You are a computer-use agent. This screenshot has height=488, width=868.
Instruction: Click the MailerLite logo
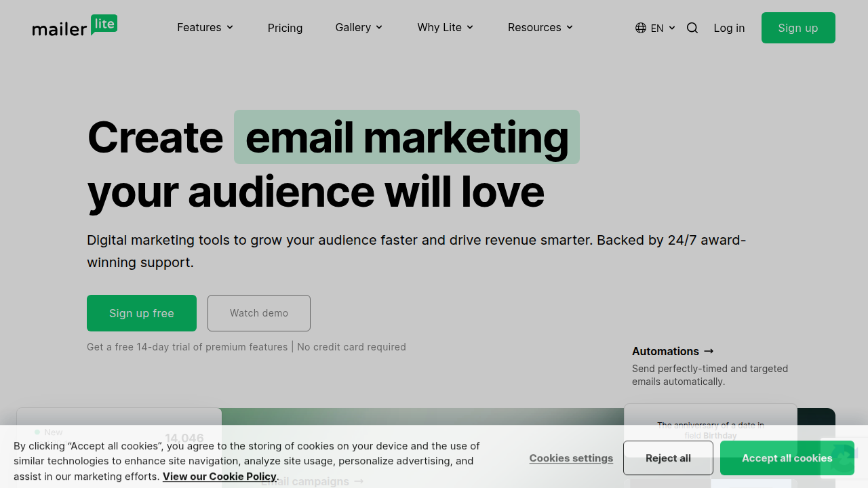(x=75, y=26)
